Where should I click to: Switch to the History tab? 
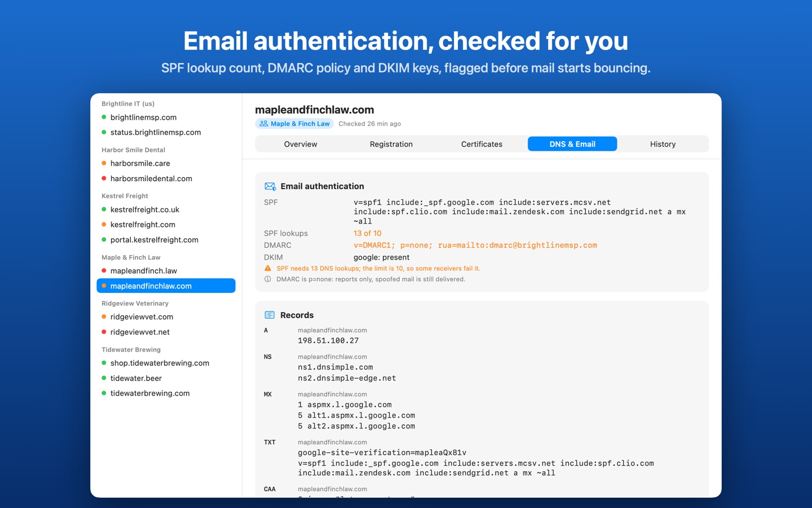click(x=663, y=144)
